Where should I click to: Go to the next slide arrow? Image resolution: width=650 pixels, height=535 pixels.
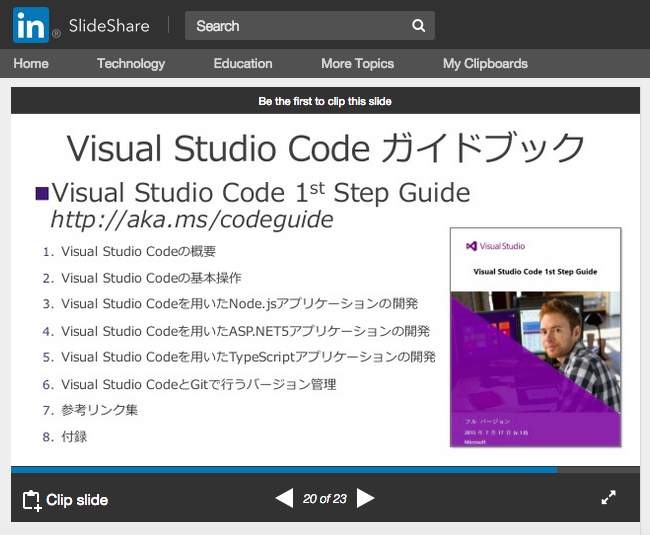click(x=365, y=498)
